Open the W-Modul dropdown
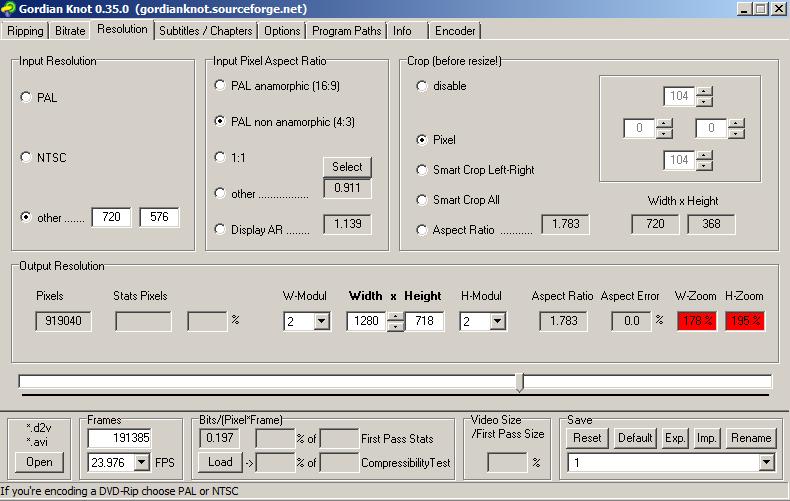Screen dimensions: 790x501 (x=321, y=321)
